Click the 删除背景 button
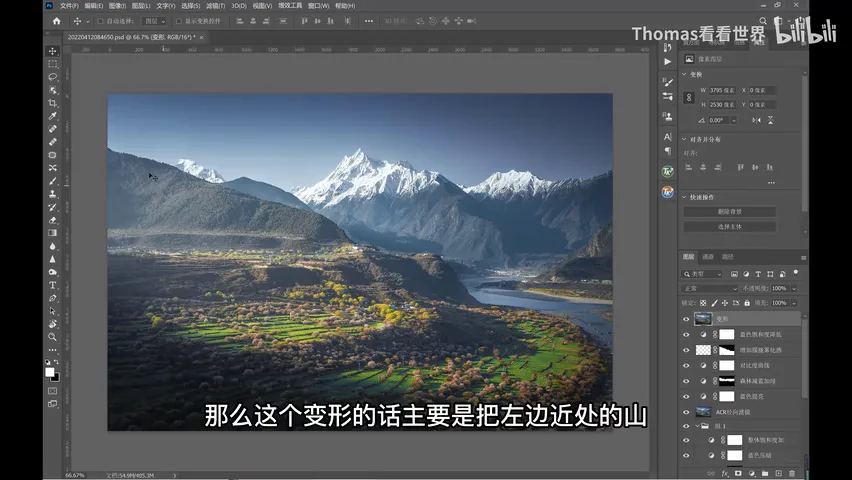This screenshot has width=852, height=480. click(729, 211)
